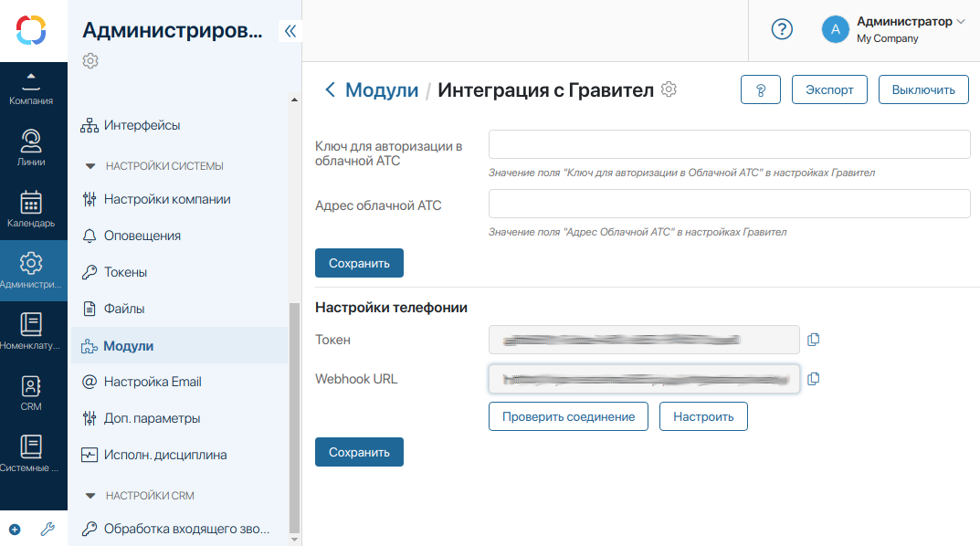This screenshot has width=980, height=546.
Task: Go back using the arrow before Модули
Action: click(x=330, y=90)
